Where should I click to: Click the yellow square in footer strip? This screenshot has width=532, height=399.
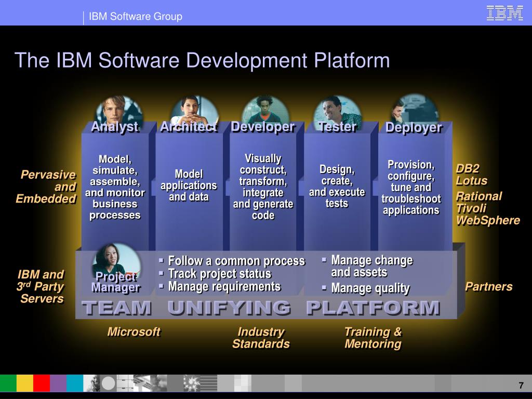[x=25, y=383]
